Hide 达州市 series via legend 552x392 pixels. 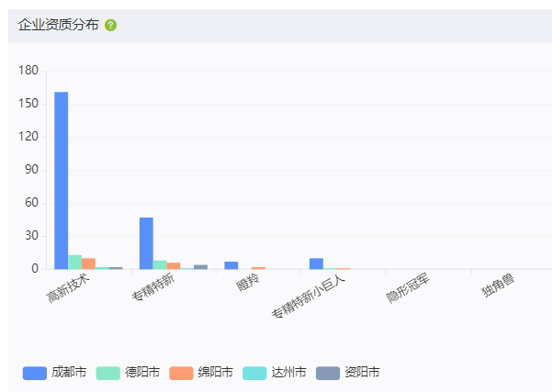(288, 372)
